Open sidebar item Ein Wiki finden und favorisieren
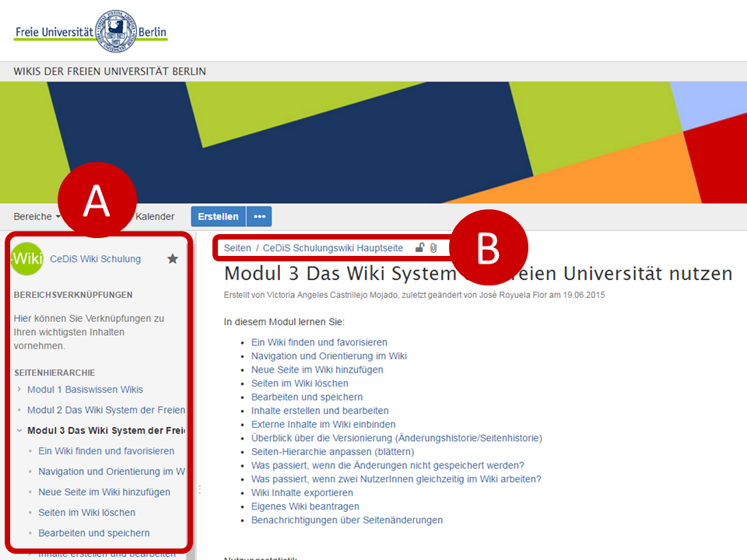Viewport: 747px width, 560px height. pyautogui.click(x=107, y=451)
